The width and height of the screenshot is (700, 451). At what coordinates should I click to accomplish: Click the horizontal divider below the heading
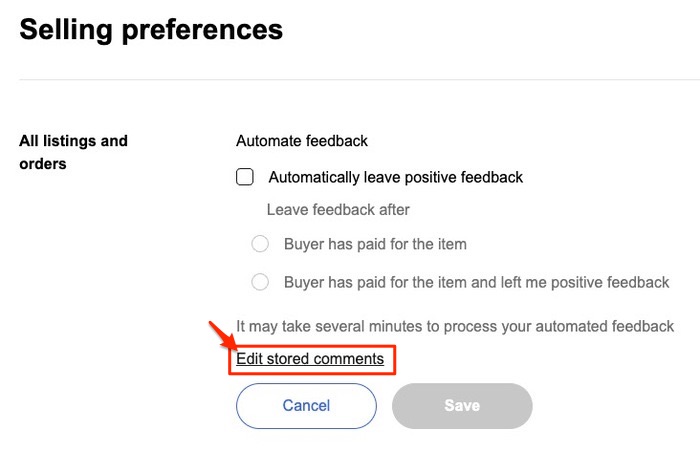350,80
